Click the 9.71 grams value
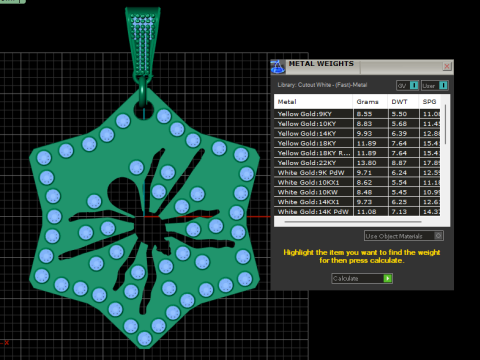This screenshot has width=480, height=360. point(364,173)
